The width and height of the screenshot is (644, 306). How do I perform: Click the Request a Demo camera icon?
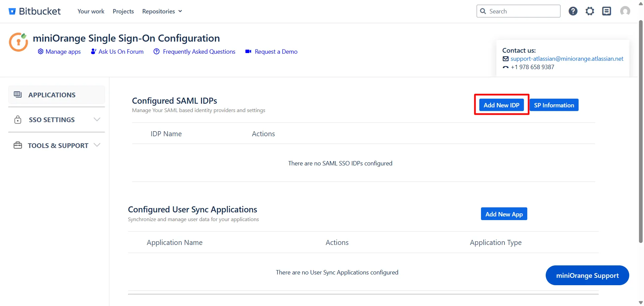click(x=248, y=51)
